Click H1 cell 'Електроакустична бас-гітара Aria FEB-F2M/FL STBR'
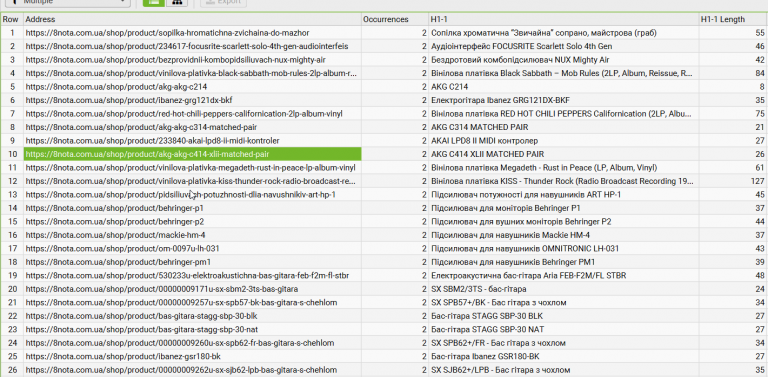This screenshot has width=768, height=377. pyautogui.click(x=563, y=276)
